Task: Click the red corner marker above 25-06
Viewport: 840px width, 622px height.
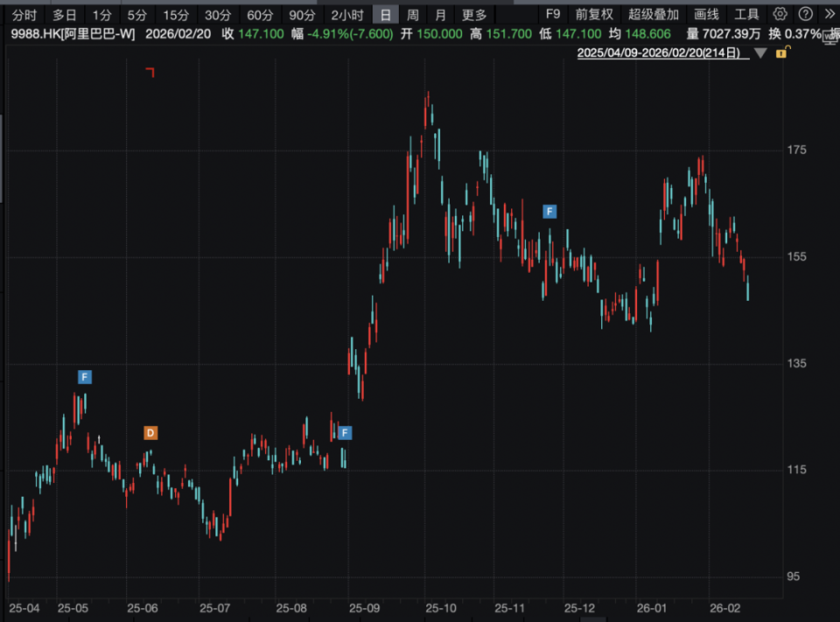Action: (x=150, y=73)
